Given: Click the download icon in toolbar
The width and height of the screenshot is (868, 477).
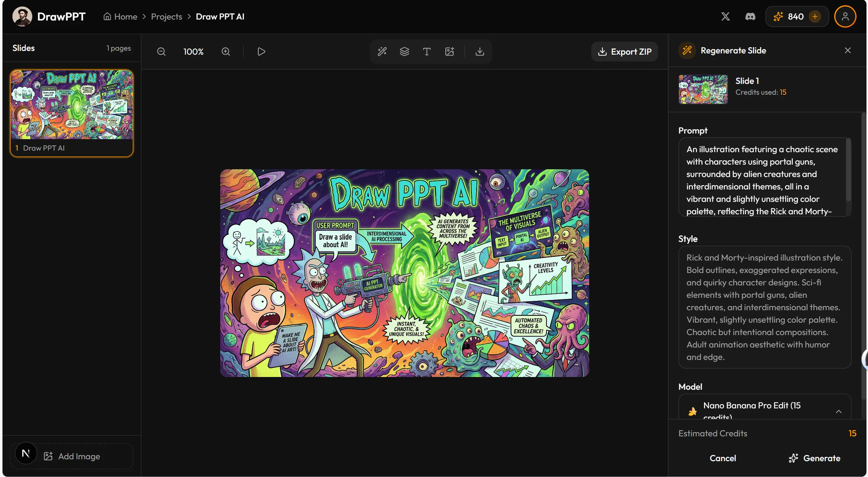Looking at the screenshot, I should [x=480, y=52].
